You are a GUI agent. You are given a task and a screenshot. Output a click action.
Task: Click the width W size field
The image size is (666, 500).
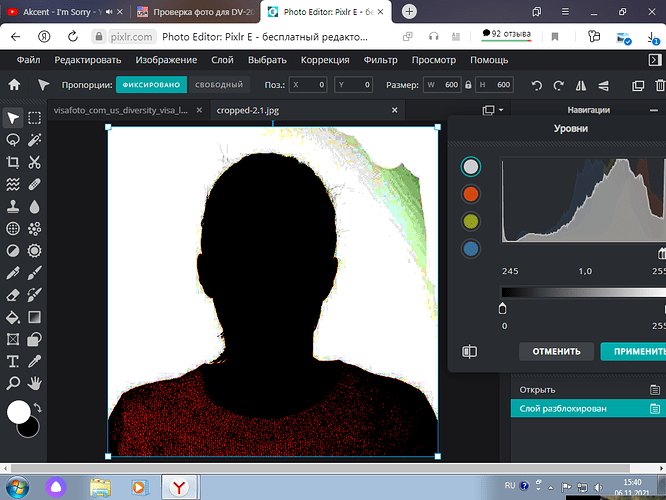pos(442,85)
